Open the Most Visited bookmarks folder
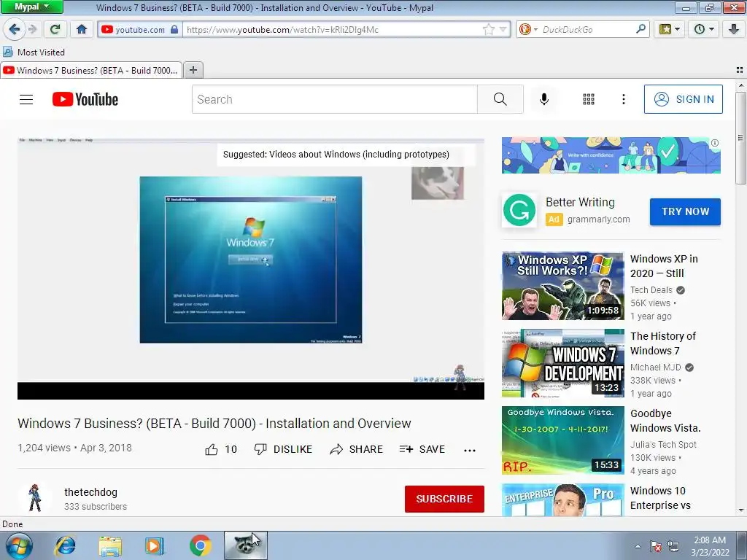 tap(34, 52)
